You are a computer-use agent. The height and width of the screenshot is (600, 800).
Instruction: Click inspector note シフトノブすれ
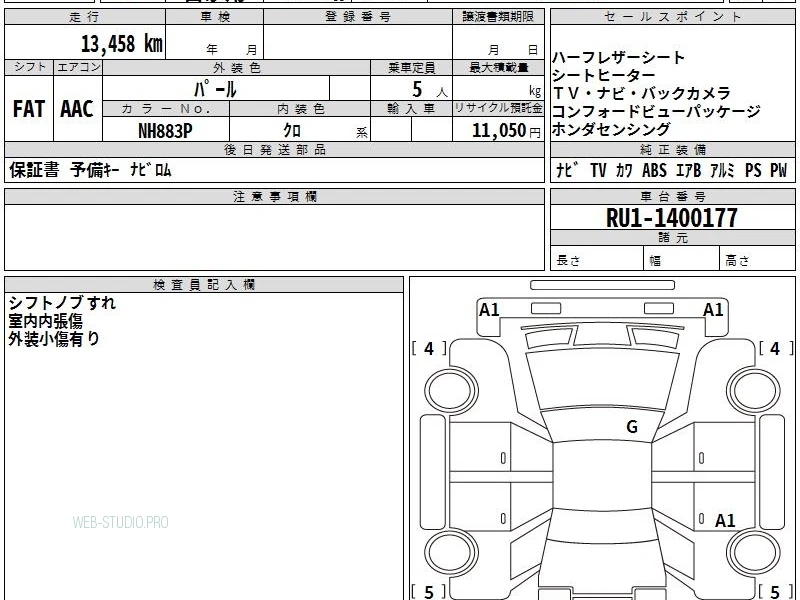coord(62,303)
